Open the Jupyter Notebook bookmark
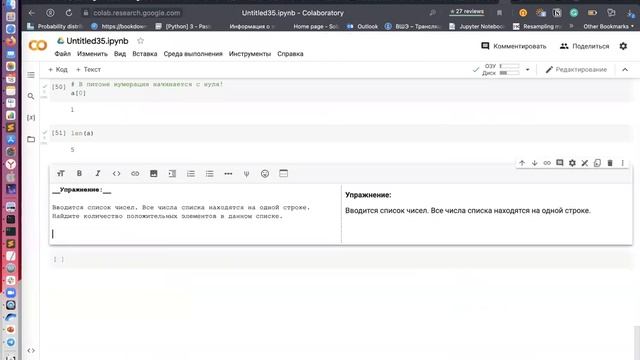 point(477,27)
